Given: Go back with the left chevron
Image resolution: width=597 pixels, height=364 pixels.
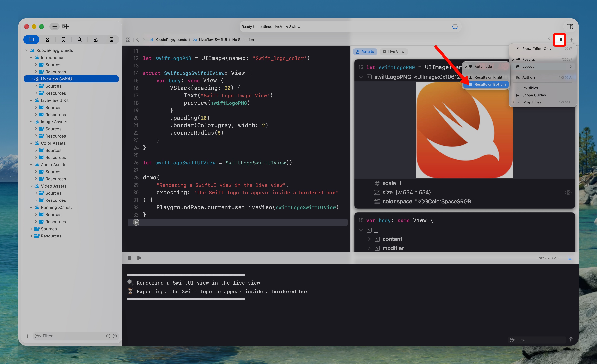Looking at the screenshot, I should (x=137, y=39).
